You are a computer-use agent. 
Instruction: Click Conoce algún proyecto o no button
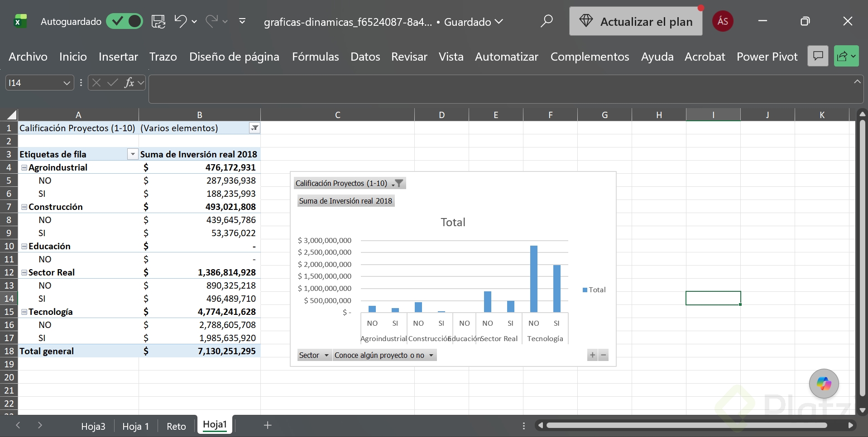384,355
